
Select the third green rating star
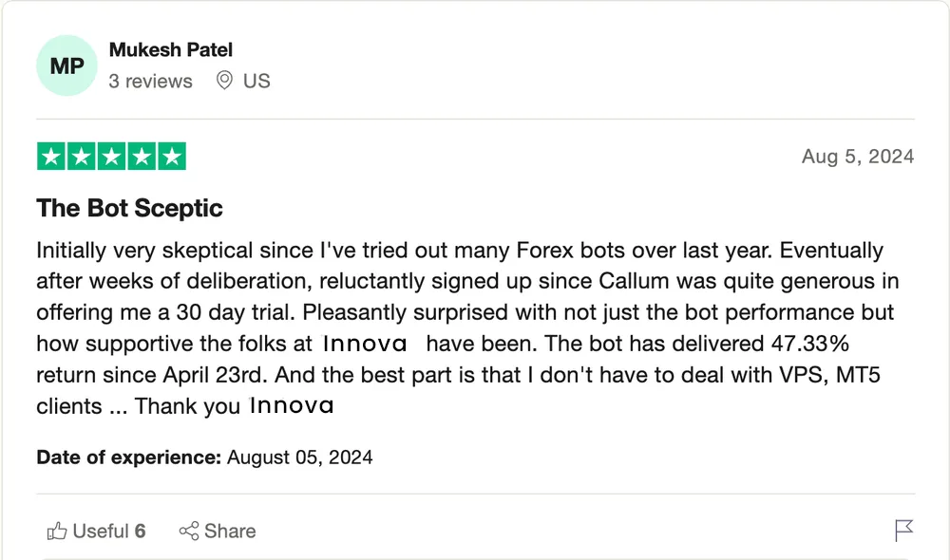(111, 157)
